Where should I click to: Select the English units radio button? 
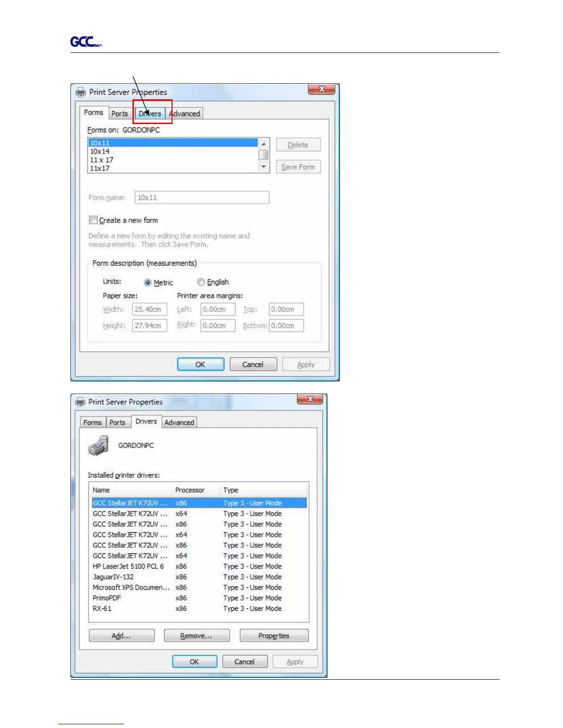click(x=201, y=282)
